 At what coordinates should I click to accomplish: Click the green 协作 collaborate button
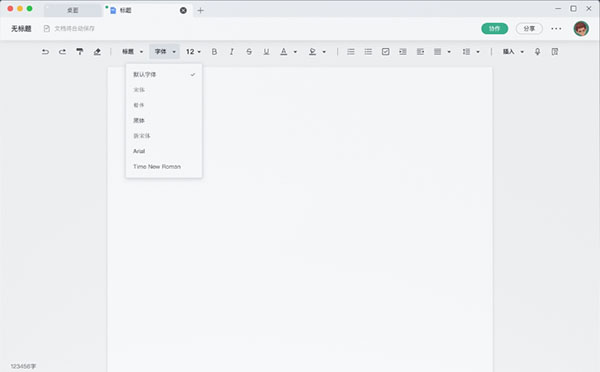[x=494, y=29]
